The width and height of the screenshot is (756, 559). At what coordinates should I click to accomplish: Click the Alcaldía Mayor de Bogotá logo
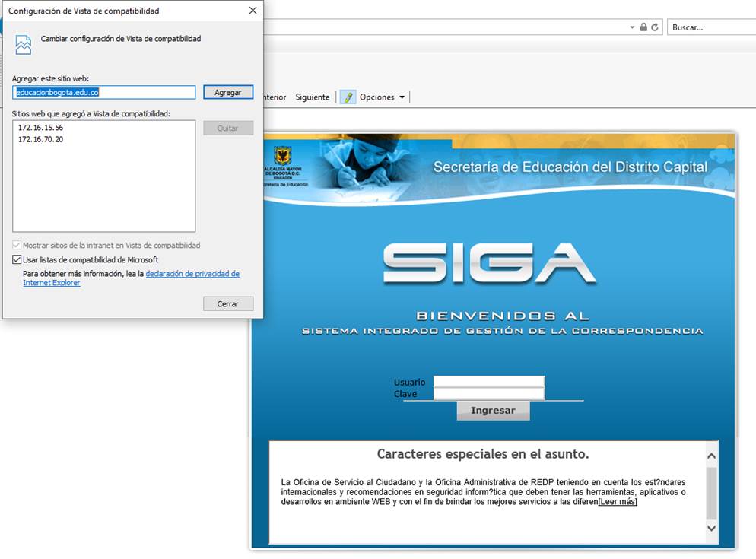tap(283, 167)
